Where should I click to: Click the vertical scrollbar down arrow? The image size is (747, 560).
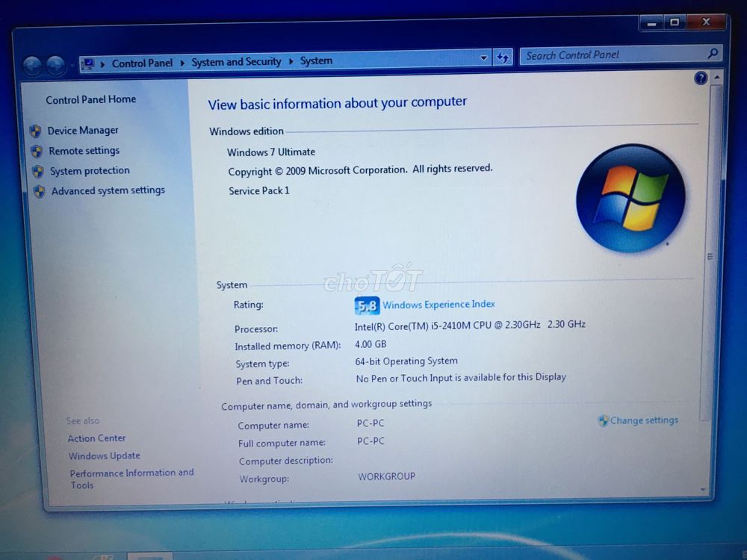coord(703,490)
